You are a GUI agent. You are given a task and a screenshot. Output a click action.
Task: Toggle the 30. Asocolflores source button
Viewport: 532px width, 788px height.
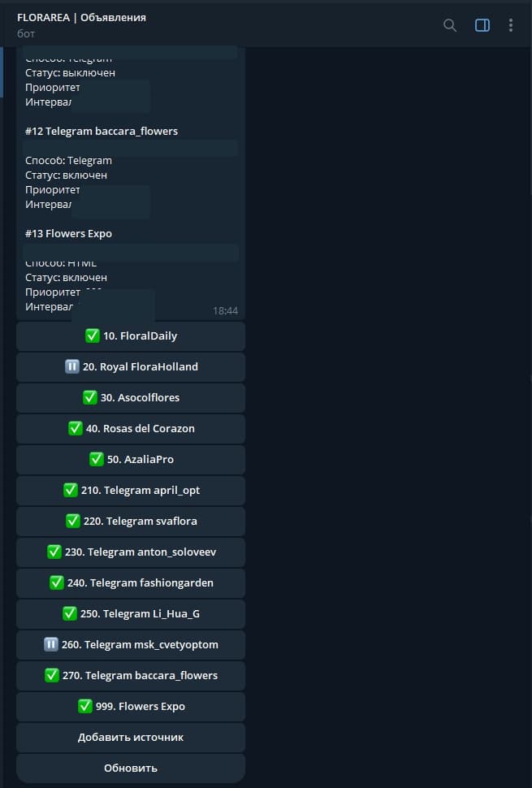coord(131,397)
